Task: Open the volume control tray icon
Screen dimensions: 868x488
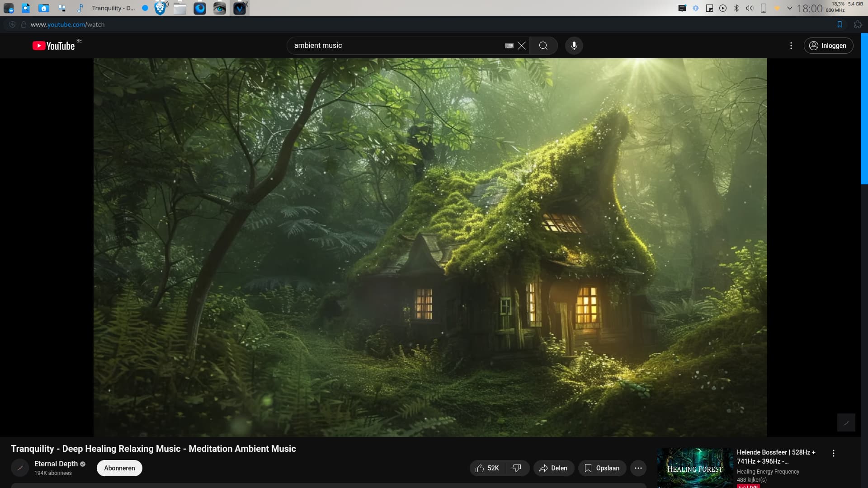Action: pyautogui.click(x=750, y=8)
